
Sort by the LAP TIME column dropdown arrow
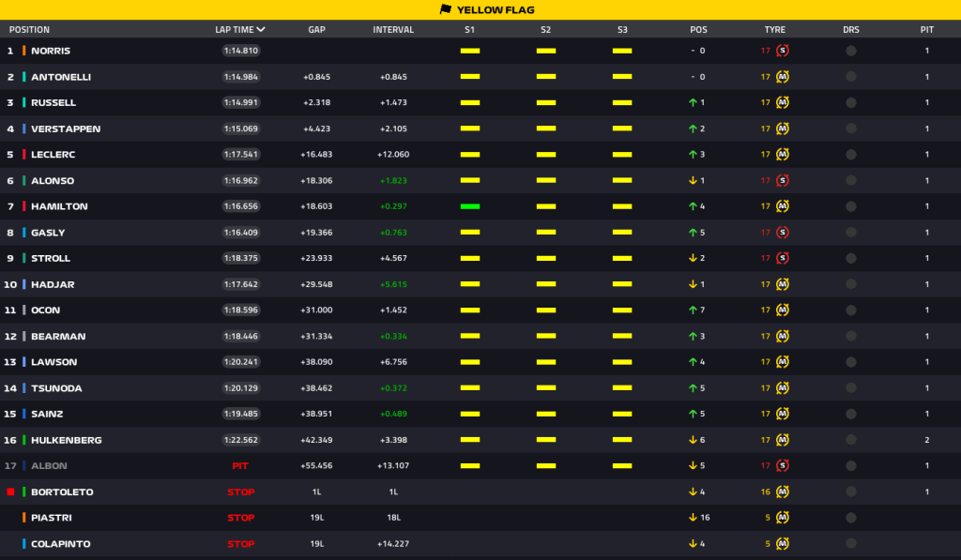click(x=261, y=29)
